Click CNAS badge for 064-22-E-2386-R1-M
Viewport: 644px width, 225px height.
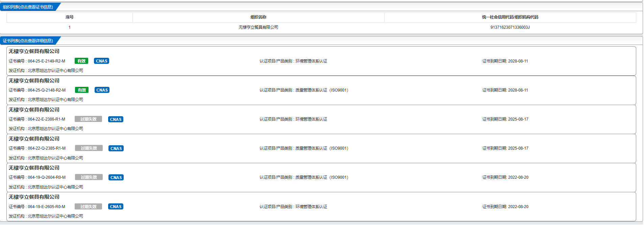(116, 119)
